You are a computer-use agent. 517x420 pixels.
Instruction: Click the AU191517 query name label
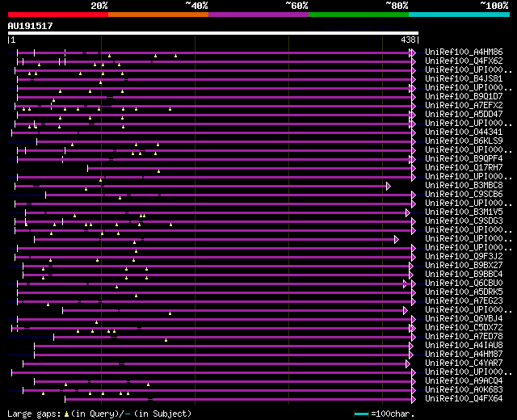pyautogui.click(x=31, y=26)
